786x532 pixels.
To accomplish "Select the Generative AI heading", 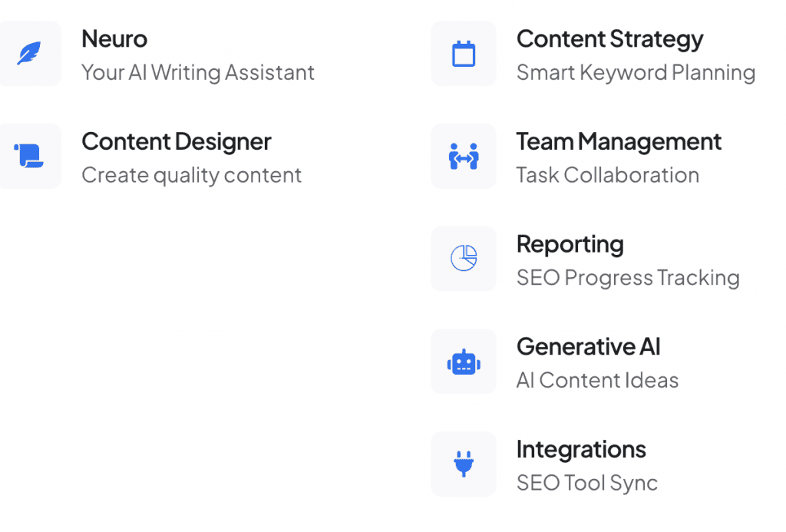I will click(588, 346).
